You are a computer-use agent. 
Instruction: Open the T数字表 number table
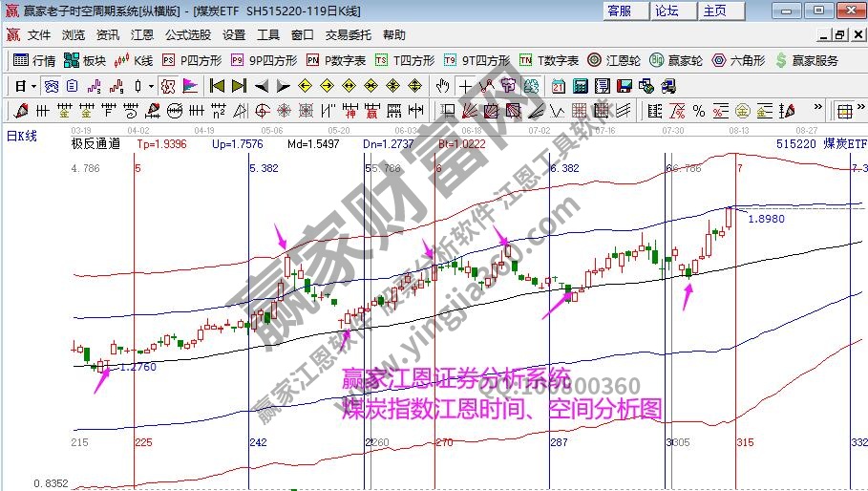pyautogui.click(x=549, y=60)
